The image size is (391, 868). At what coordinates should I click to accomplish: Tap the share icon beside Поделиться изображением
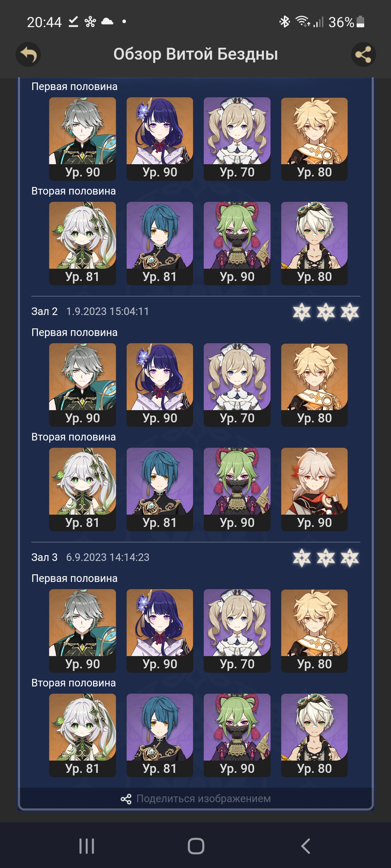[126, 799]
